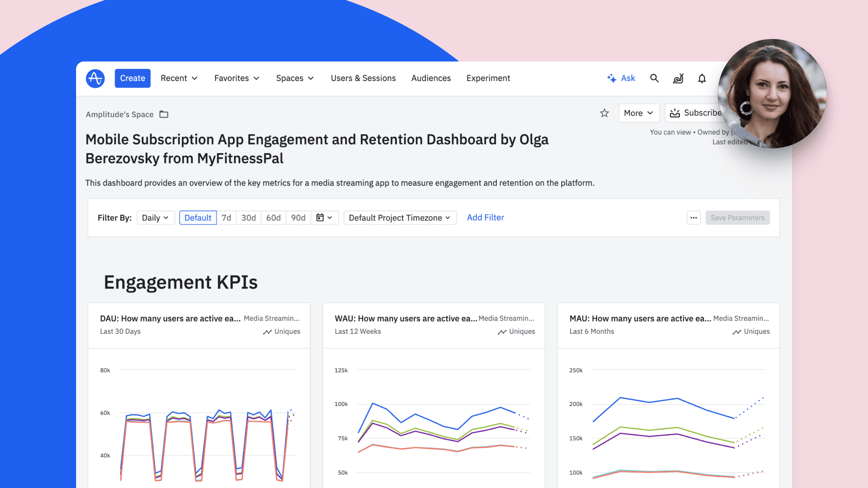
Task: Open the More actions dropdown
Action: pos(639,113)
